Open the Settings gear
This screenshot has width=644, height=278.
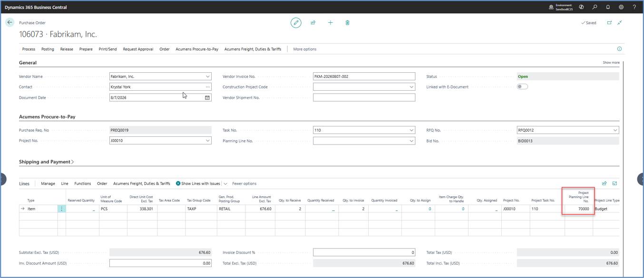[x=621, y=7]
